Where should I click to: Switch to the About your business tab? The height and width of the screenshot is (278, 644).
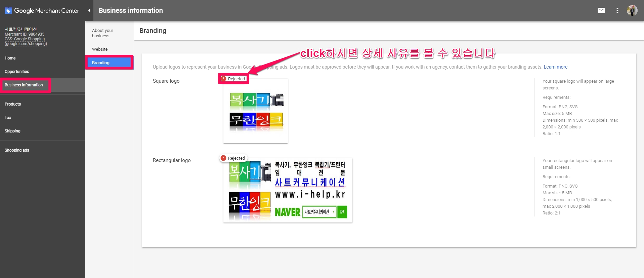point(102,33)
